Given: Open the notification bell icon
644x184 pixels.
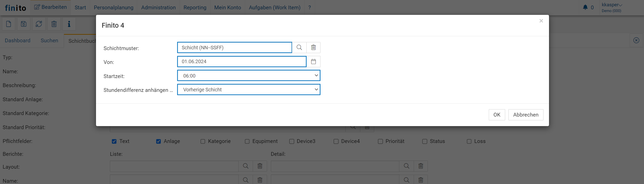Looking at the screenshot, I should (x=585, y=8).
